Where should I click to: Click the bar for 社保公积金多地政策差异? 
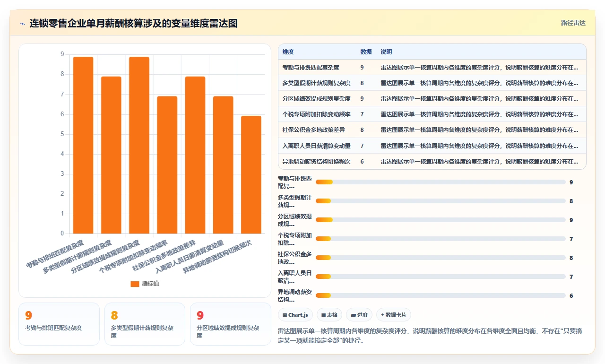click(195, 155)
